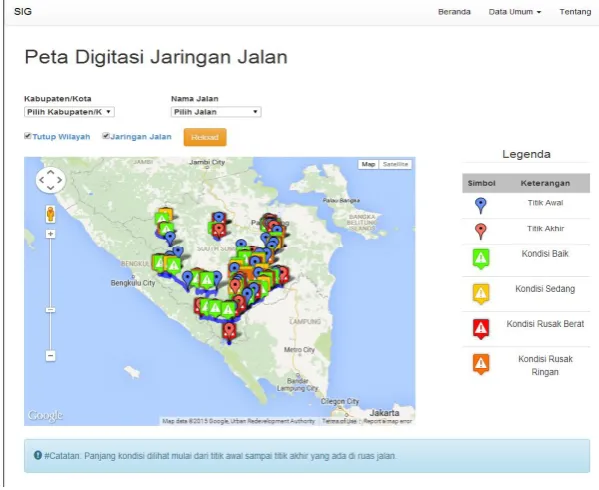Image resolution: width=599 pixels, height=490 pixels.
Task: Toggle the Jaringan Jalan checkbox
Action: pos(106,136)
